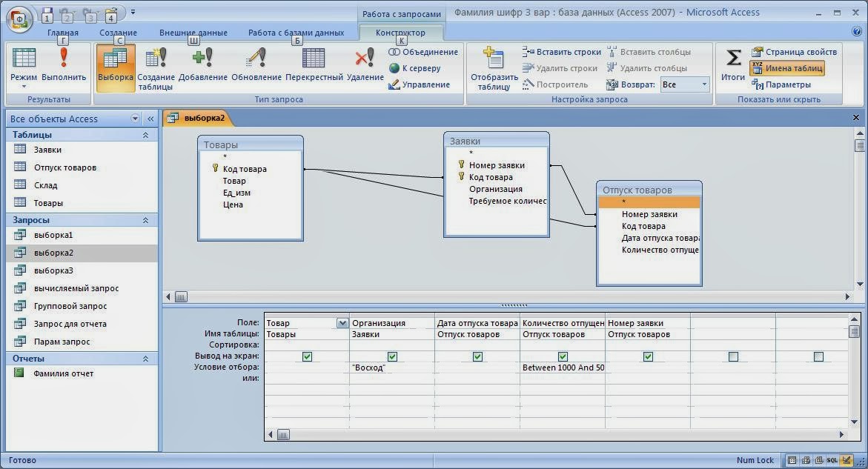Choose Обновление query type
This screenshot has width=868, height=469.
pyautogui.click(x=256, y=64)
